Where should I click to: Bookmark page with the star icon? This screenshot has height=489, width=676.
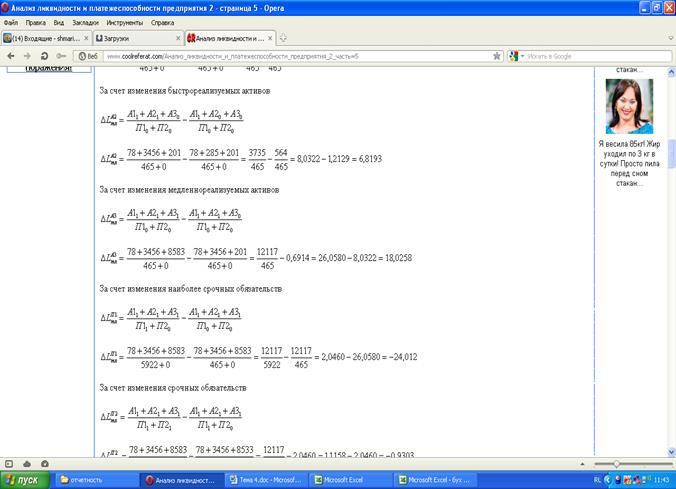tap(497, 56)
